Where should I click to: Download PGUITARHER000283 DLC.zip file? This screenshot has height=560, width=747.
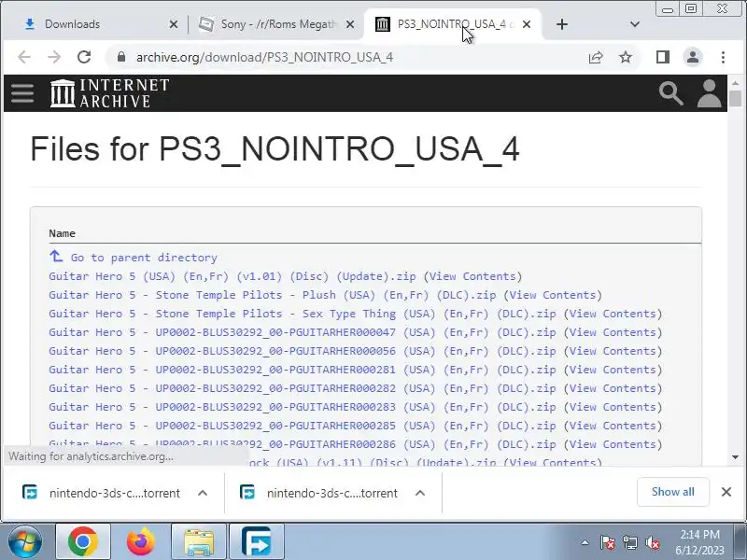(x=302, y=407)
